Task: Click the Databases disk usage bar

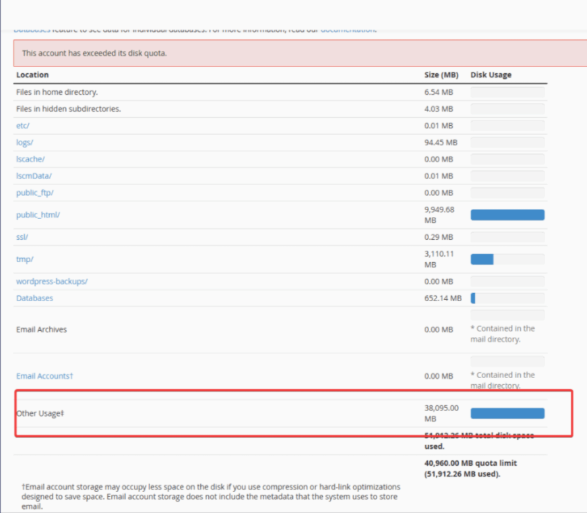Action: (x=507, y=298)
